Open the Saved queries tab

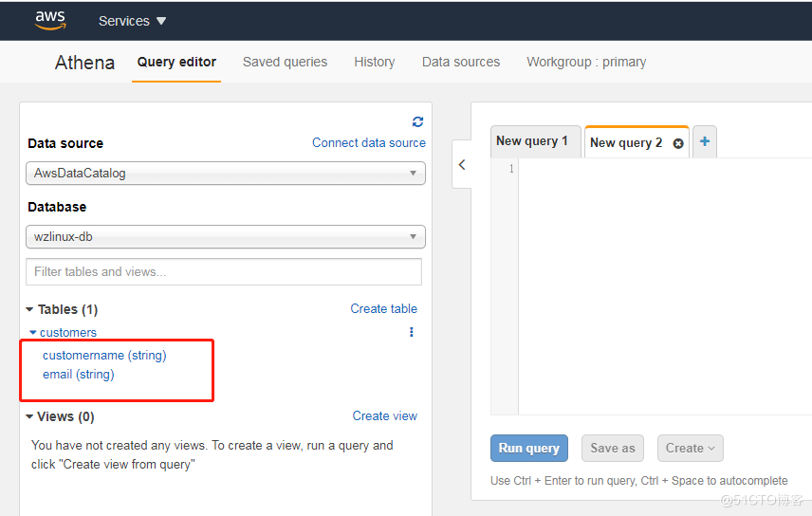pos(285,63)
